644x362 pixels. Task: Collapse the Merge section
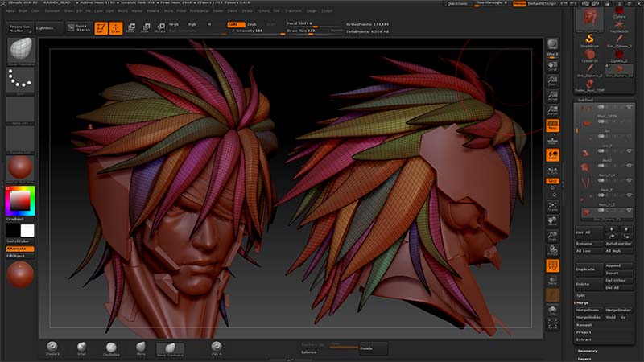[x=582, y=302]
